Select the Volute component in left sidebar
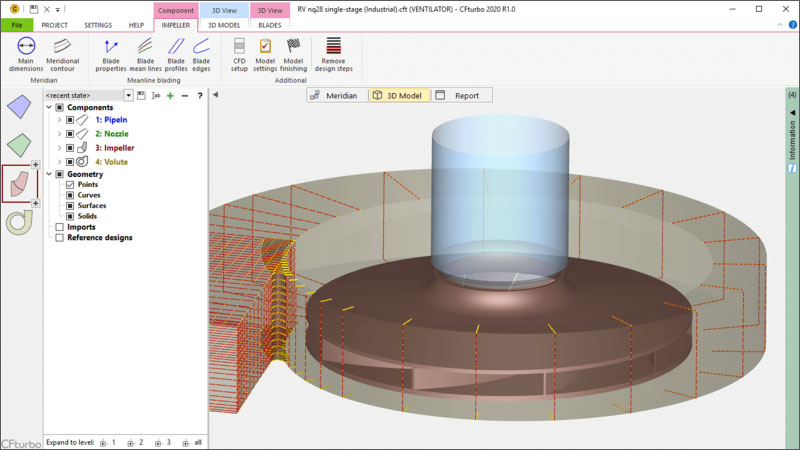 click(19, 222)
